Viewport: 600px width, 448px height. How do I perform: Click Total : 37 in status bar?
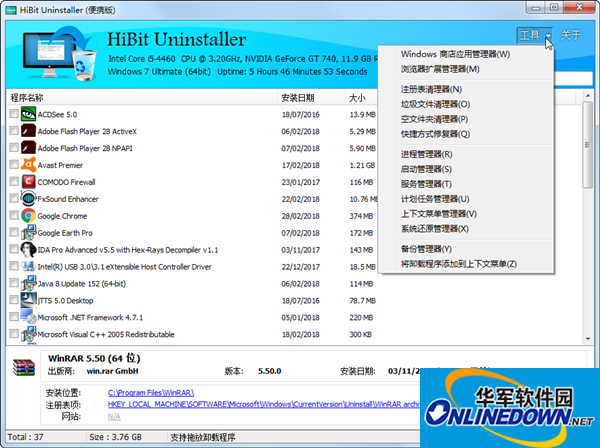coord(25,437)
